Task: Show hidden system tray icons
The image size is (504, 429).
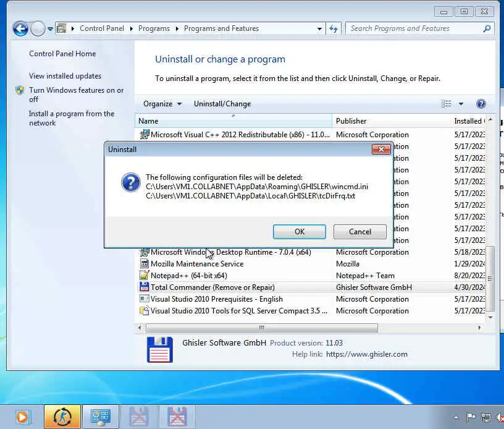Action: [x=456, y=418]
